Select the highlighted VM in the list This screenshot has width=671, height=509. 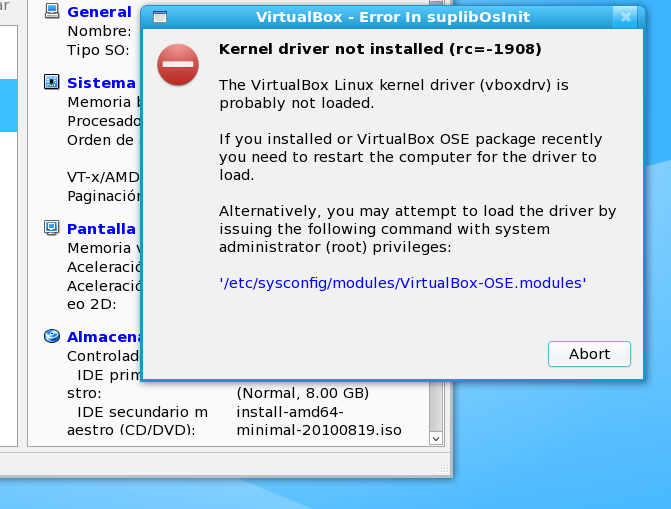pos(9,105)
